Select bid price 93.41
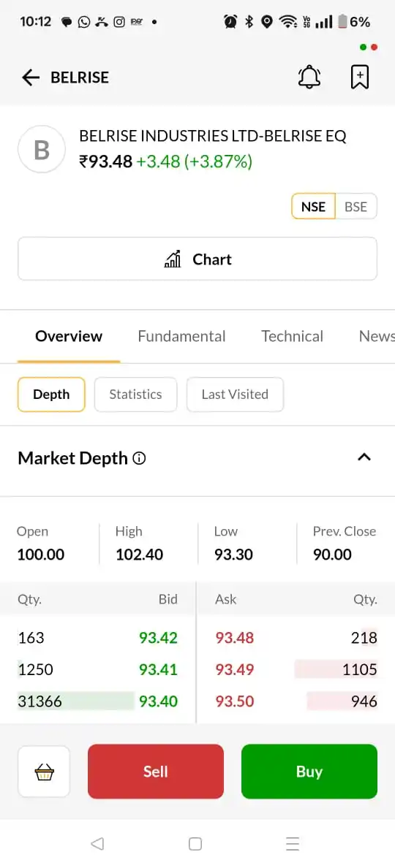The image size is (395, 868). (159, 670)
